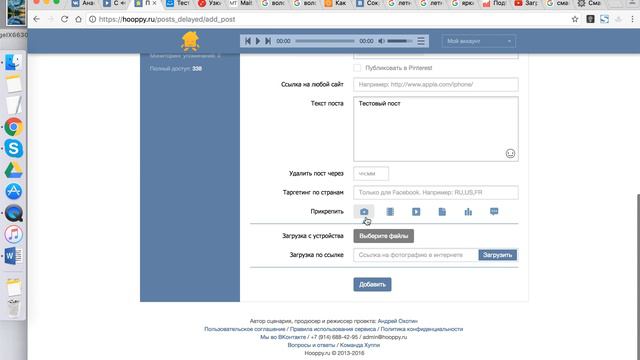The width and height of the screenshot is (640, 360).
Task: Switch to the 'Mail' browser tab
Action: [241, 3]
